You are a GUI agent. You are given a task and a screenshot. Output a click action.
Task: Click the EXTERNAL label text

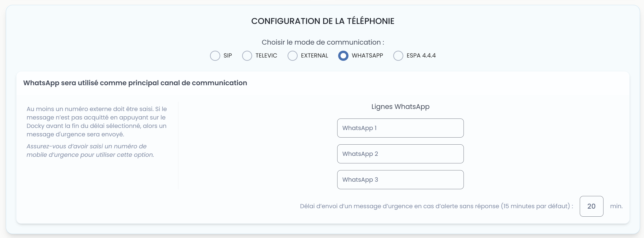point(315,56)
